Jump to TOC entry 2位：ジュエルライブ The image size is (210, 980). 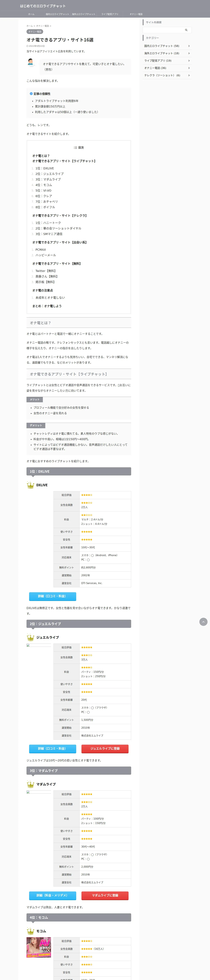(x=50, y=174)
